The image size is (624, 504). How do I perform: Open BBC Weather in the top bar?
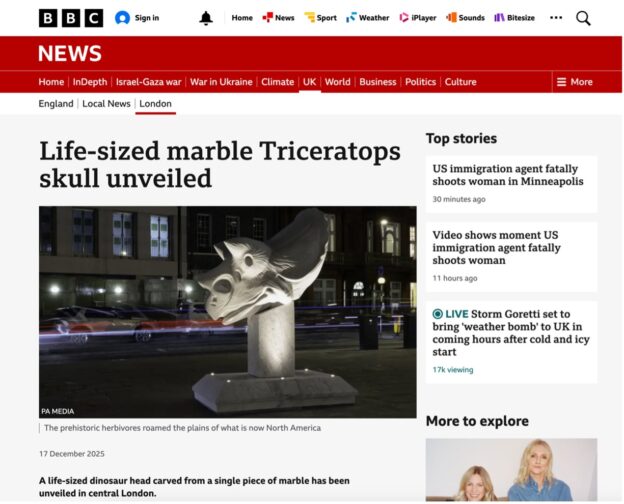367,18
